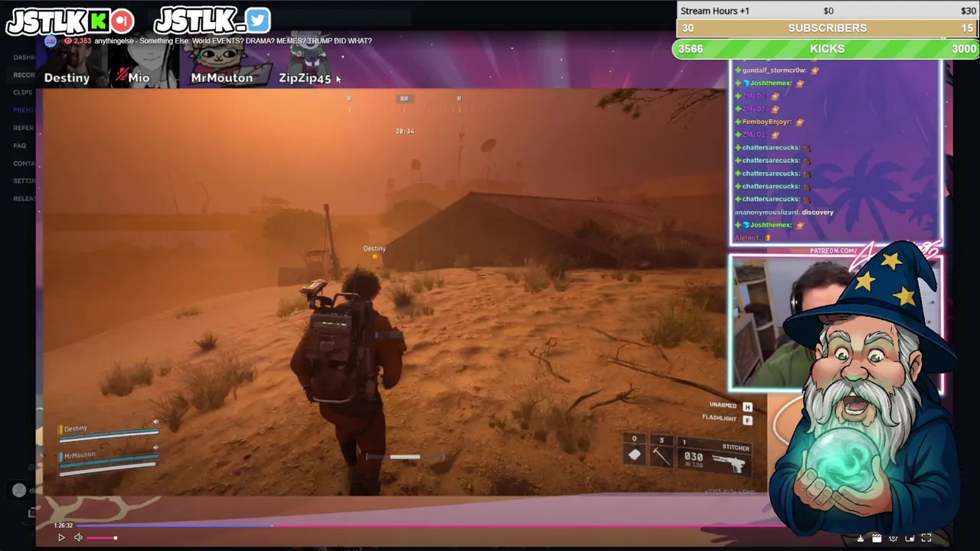Enter fullscreen using the corner-brackets icon

click(926, 538)
